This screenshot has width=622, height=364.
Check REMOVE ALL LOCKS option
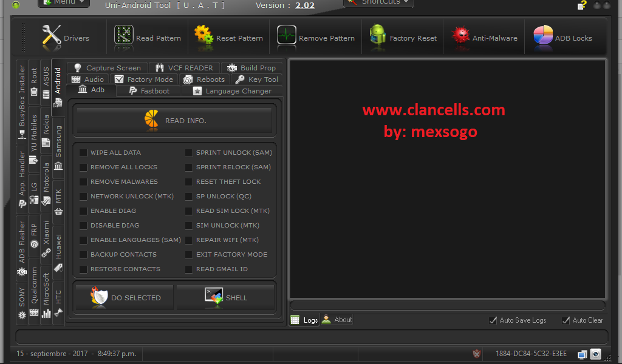click(x=83, y=167)
